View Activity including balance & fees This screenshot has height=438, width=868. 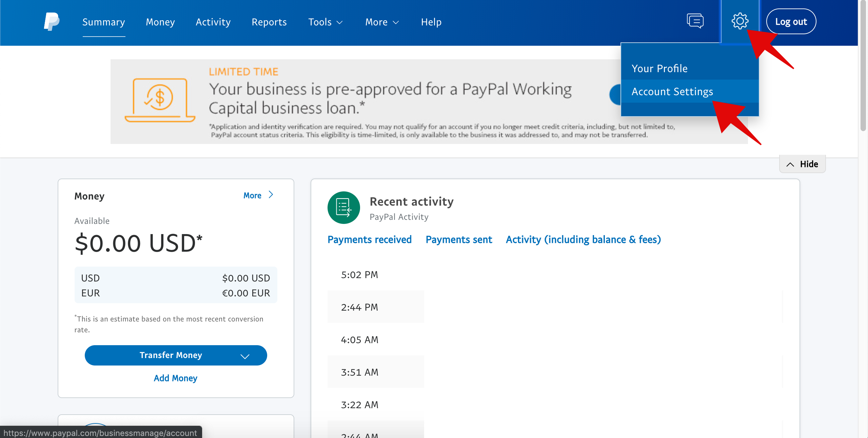[x=583, y=240]
